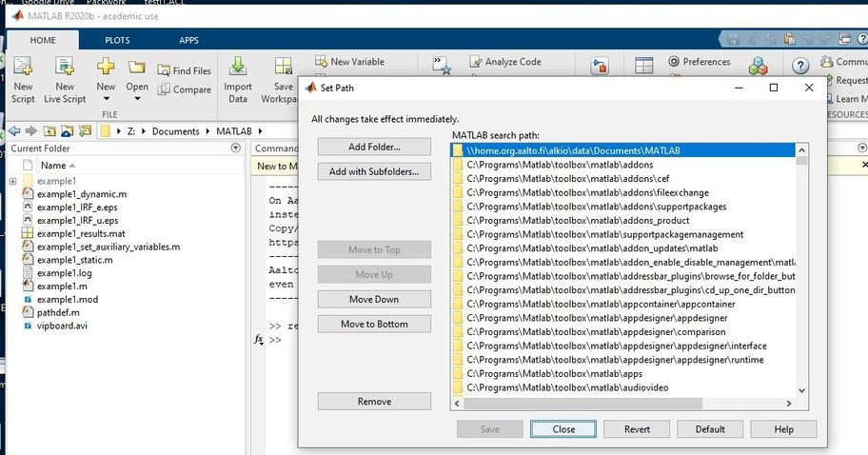Click the Layout icon in the toolstrip

(x=644, y=66)
